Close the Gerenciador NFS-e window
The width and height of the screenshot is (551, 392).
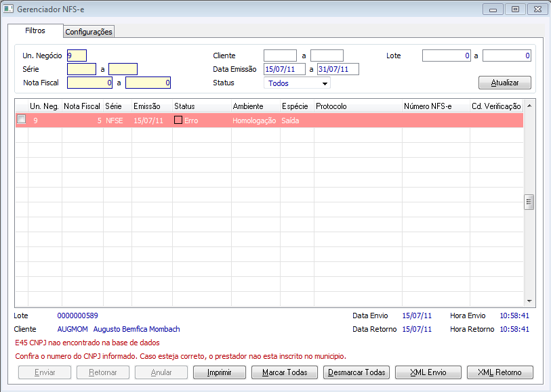pyautogui.click(x=537, y=9)
